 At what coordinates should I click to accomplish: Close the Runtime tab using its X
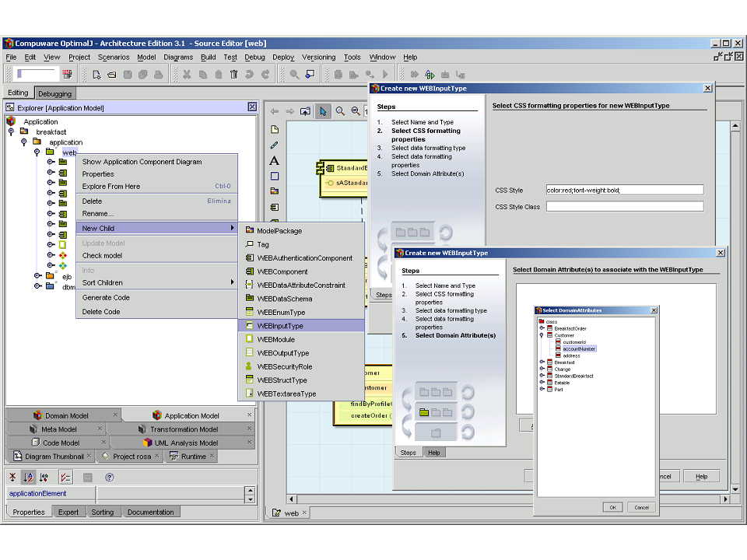click(212, 456)
